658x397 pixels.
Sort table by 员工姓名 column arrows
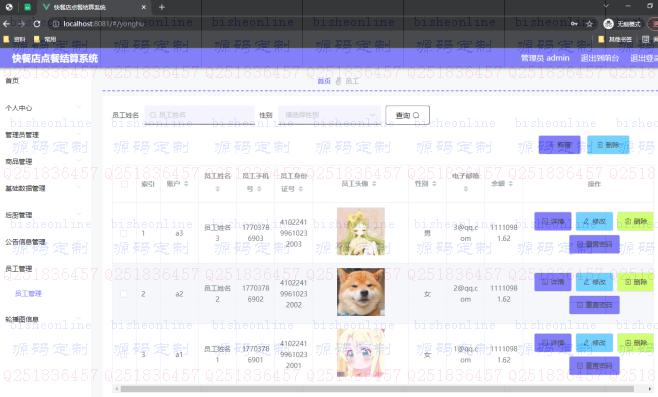pos(217,189)
